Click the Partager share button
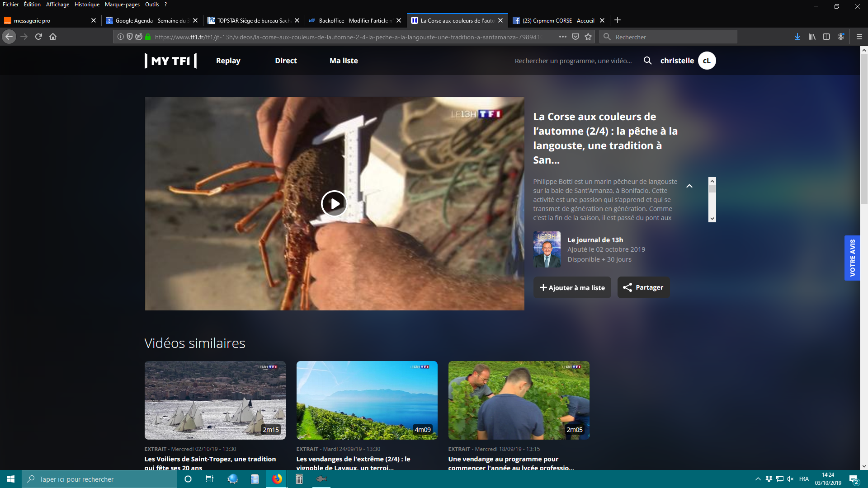Image resolution: width=868 pixels, height=488 pixels. click(x=643, y=287)
